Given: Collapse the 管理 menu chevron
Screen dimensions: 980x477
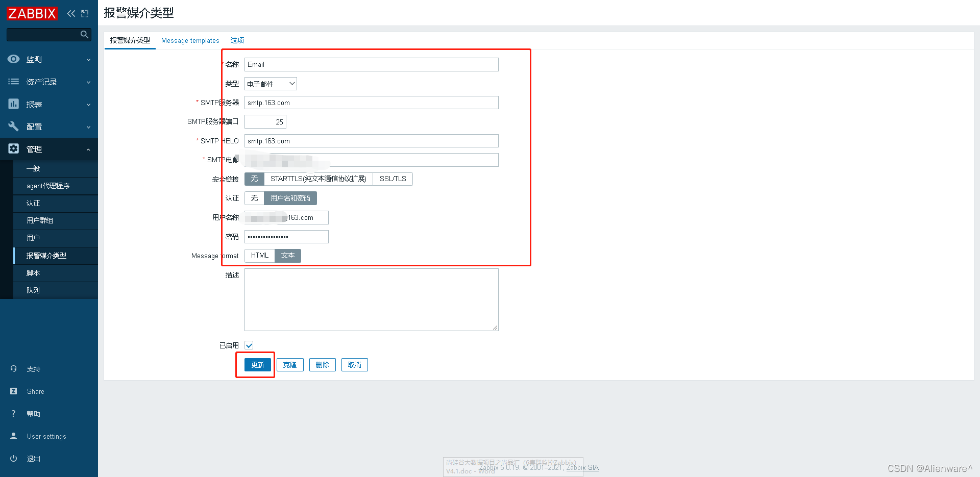Looking at the screenshot, I should point(88,149).
